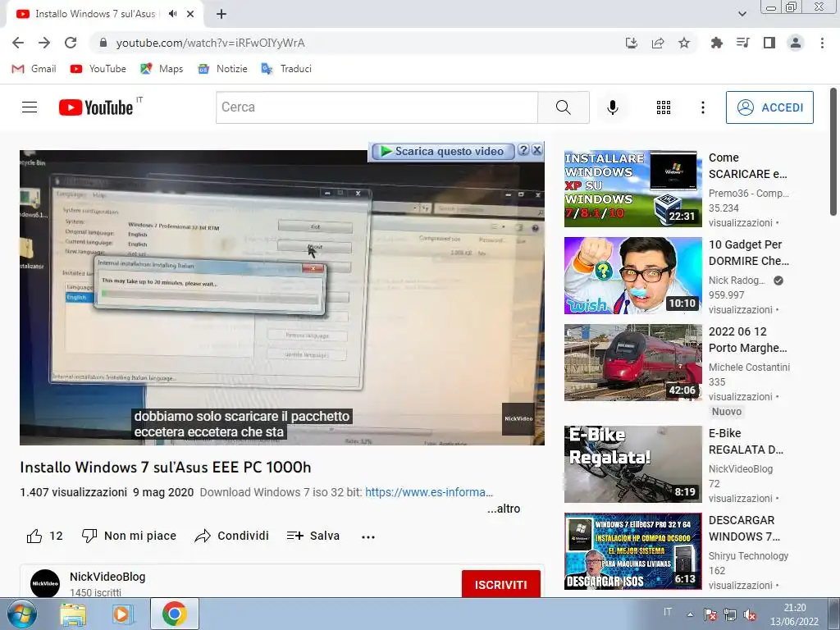Viewport: 840px width, 630px height.
Task: Toggle Chrome side panel
Action: pos(769,43)
